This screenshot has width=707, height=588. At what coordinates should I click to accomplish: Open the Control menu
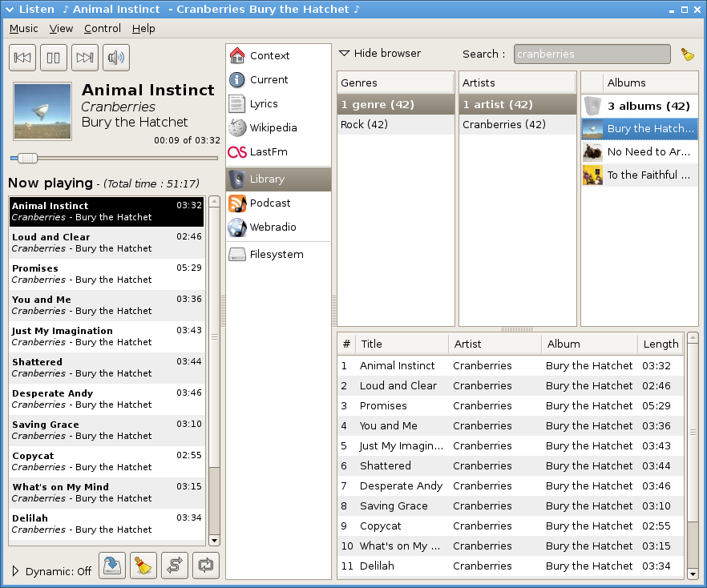click(103, 28)
